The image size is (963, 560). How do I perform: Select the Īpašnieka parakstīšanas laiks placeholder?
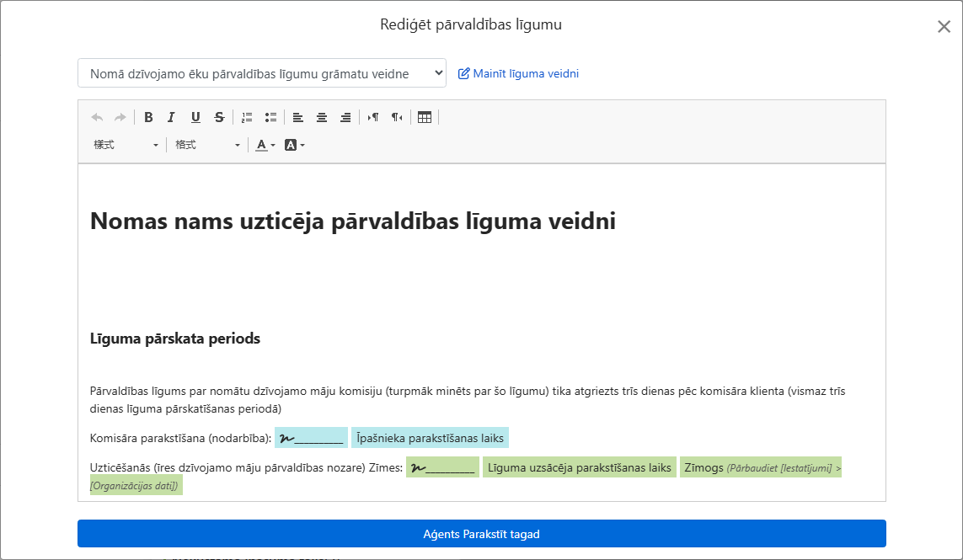click(x=430, y=438)
